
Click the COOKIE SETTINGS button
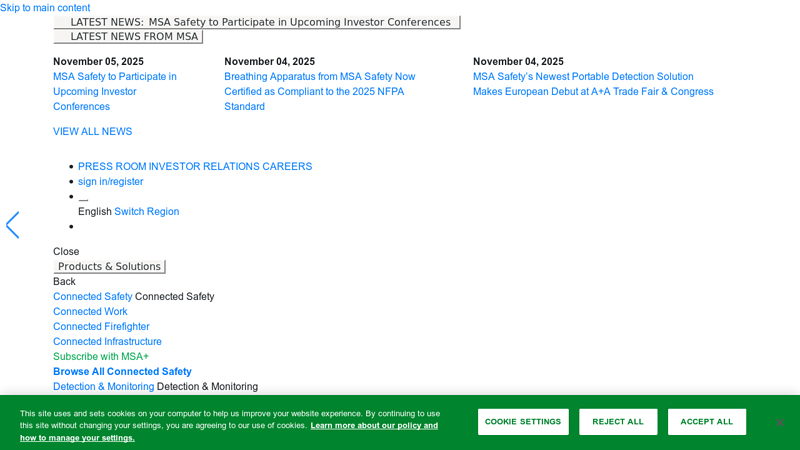click(523, 422)
